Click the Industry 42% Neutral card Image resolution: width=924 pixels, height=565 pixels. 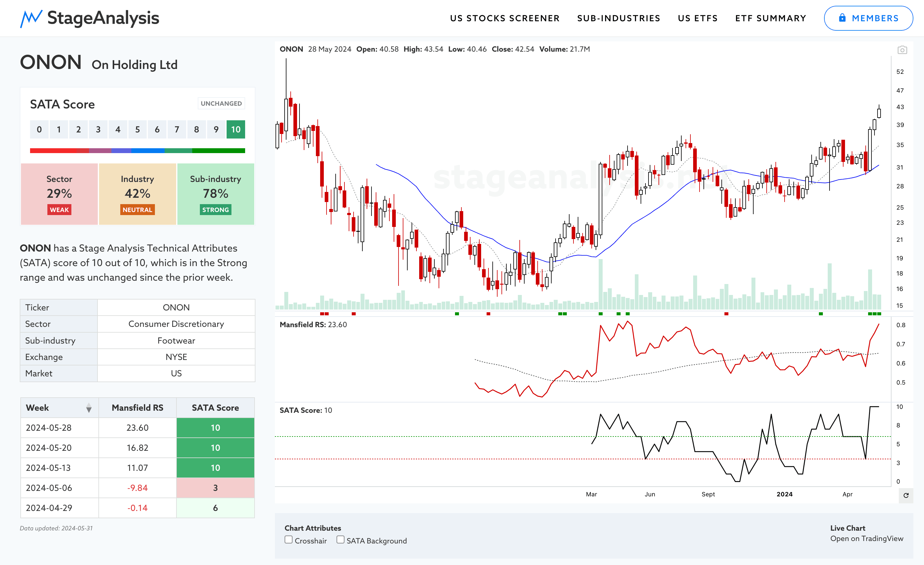[x=137, y=194]
